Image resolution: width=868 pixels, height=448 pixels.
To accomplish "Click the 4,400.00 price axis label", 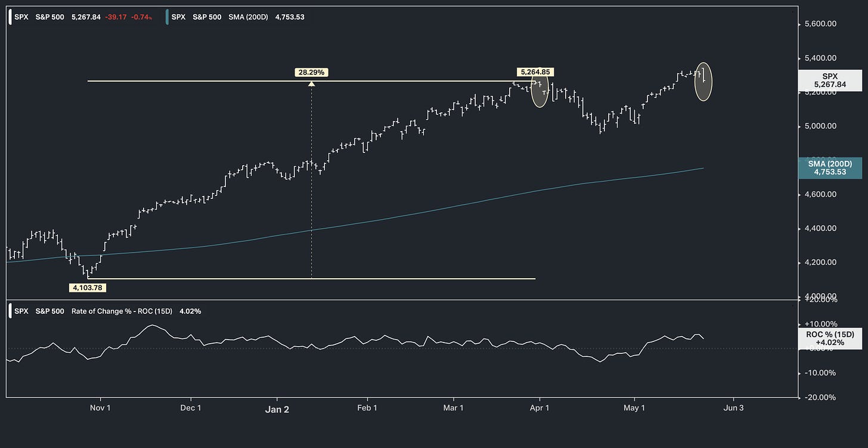I will pos(820,228).
